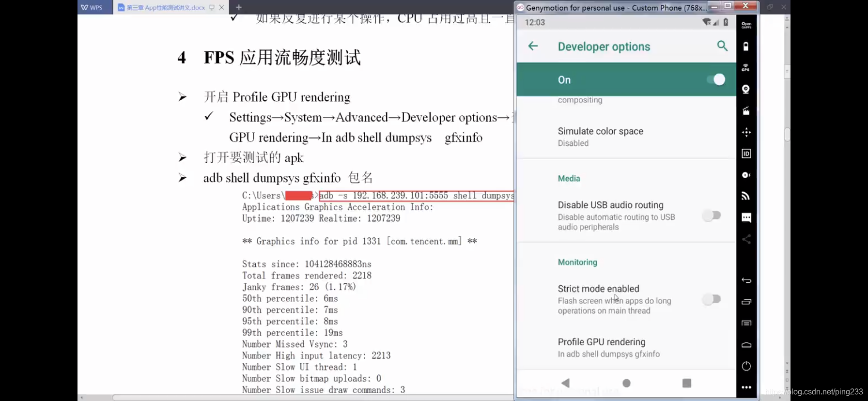Click the '开启 Profile GPU rendering' bullet line
The width and height of the screenshot is (868, 401).
pyautogui.click(x=277, y=97)
